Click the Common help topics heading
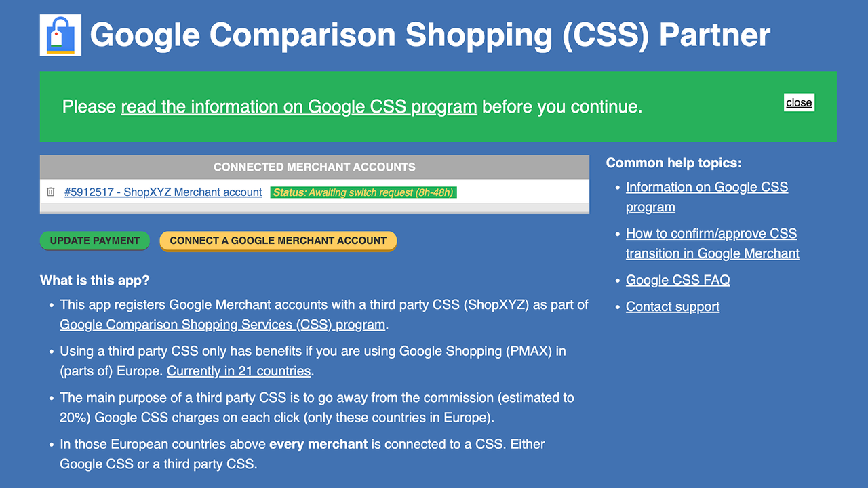The width and height of the screenshot is (868, 488). pyautogui.click(x=673, y=163)
